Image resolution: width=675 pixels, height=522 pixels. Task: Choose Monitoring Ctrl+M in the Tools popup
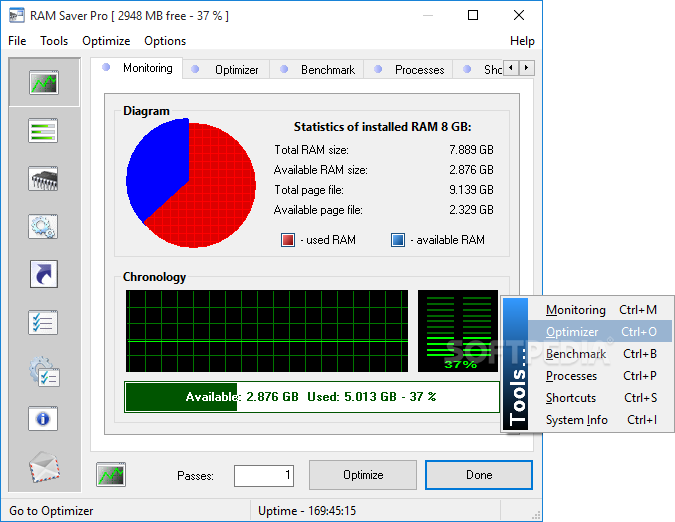(600, 310)
